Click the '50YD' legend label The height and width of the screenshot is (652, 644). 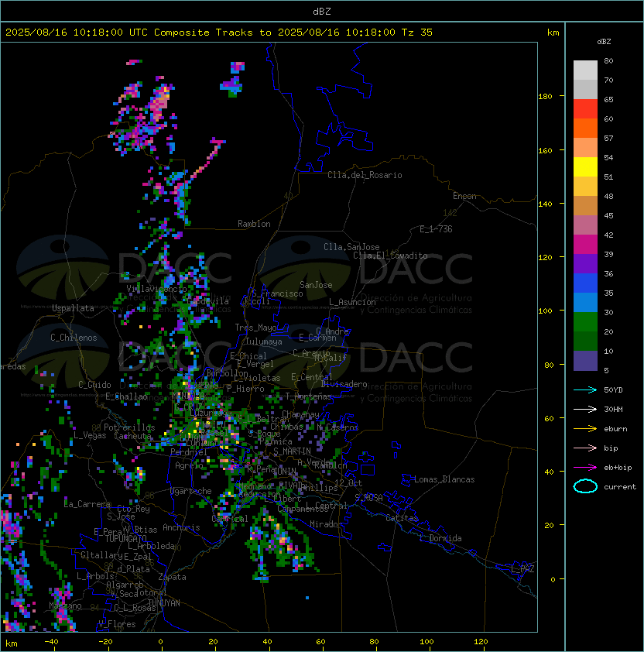[x=613, y=389]
